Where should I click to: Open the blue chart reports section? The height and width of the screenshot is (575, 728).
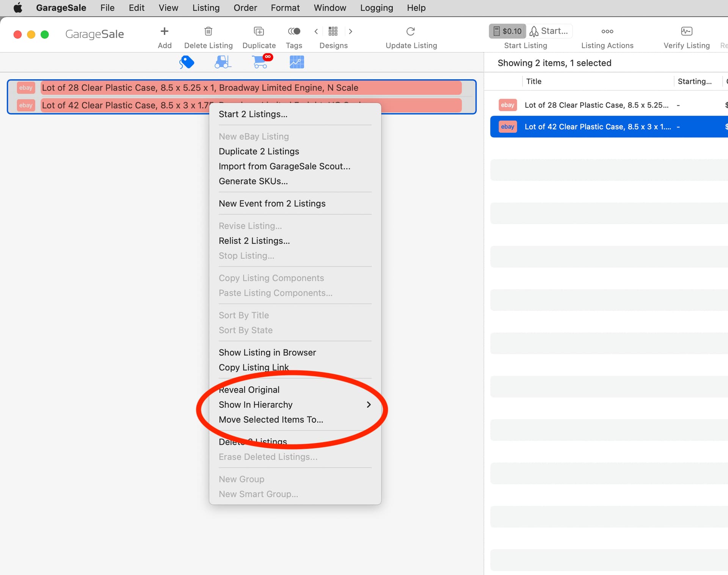pyautogui.click(x=297, y=62)
